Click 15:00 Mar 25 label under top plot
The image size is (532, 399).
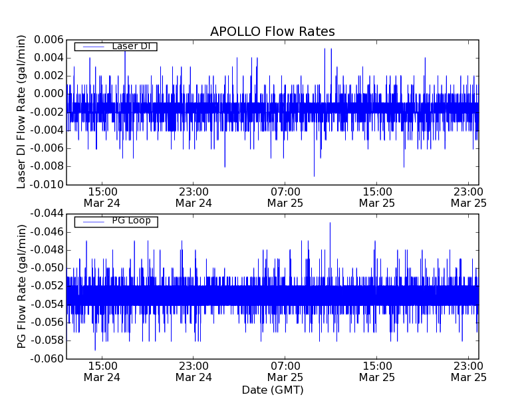pyautogui.click(x=376, y=197)
